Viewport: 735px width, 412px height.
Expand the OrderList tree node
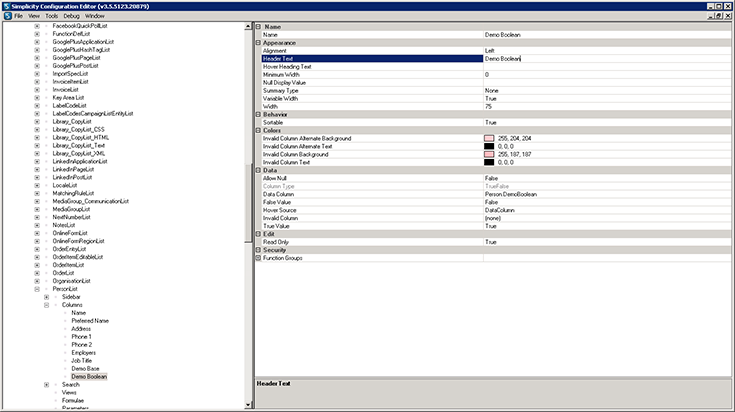click(37, 273)
